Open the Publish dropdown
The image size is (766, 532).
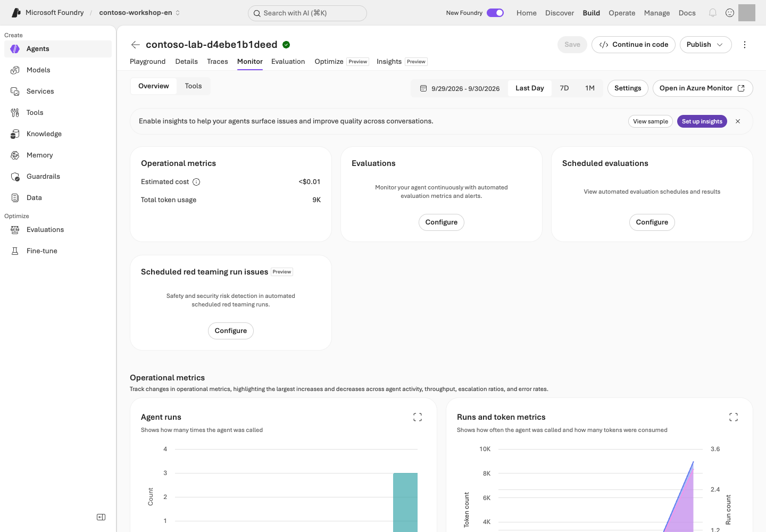[705, 45]
